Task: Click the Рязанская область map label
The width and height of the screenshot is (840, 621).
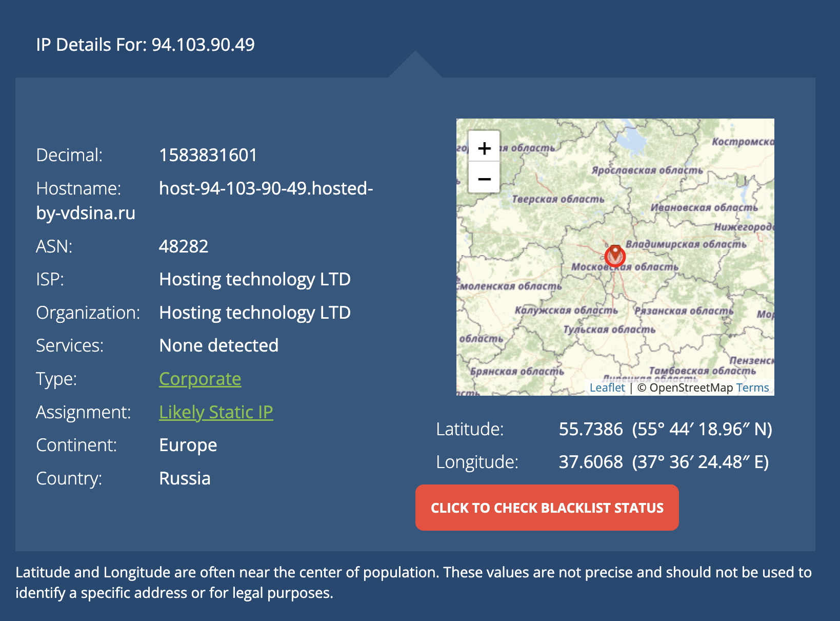Action: 684,311
